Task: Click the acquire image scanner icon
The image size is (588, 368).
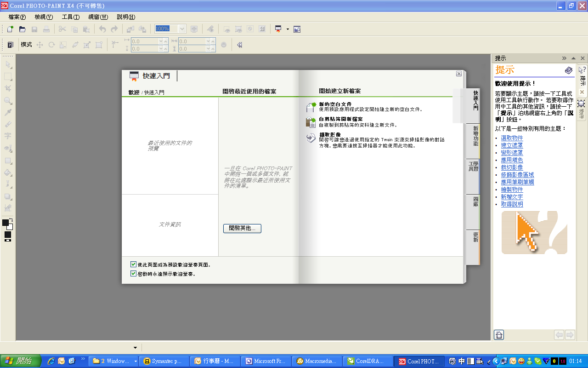Action: coord(311,137)
